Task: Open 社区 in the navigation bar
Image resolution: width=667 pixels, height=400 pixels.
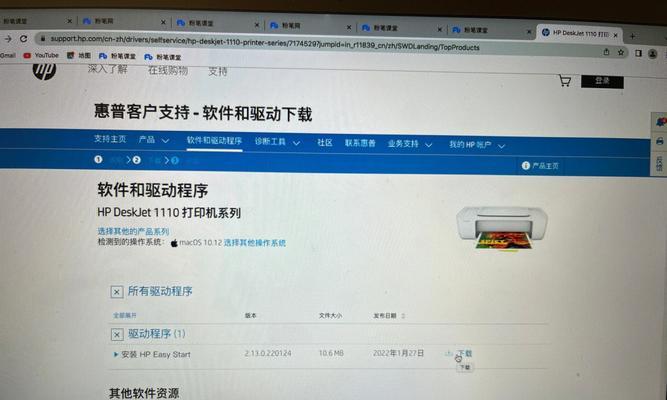Action: coord(325,143)
